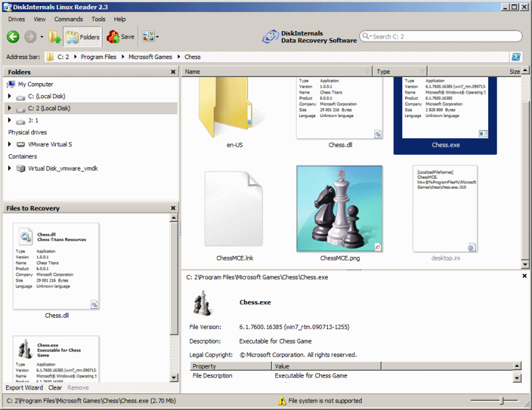Sort by the Name column header

pos(277,72)
